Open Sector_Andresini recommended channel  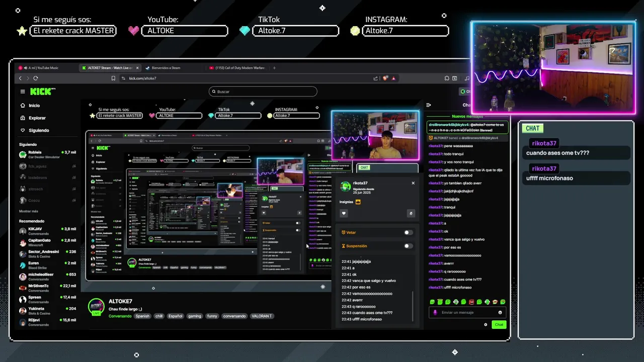click(47, 254)
